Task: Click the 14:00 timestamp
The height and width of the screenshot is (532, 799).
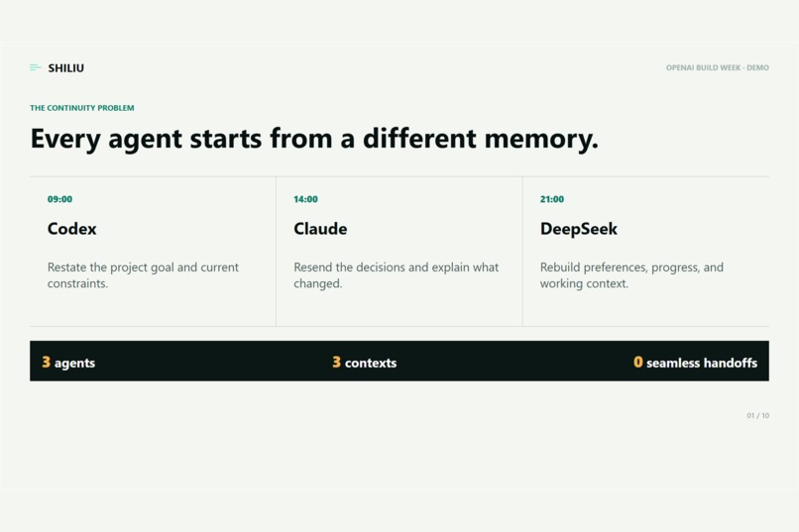Action: pyautogui.click(x=305, y=199)
